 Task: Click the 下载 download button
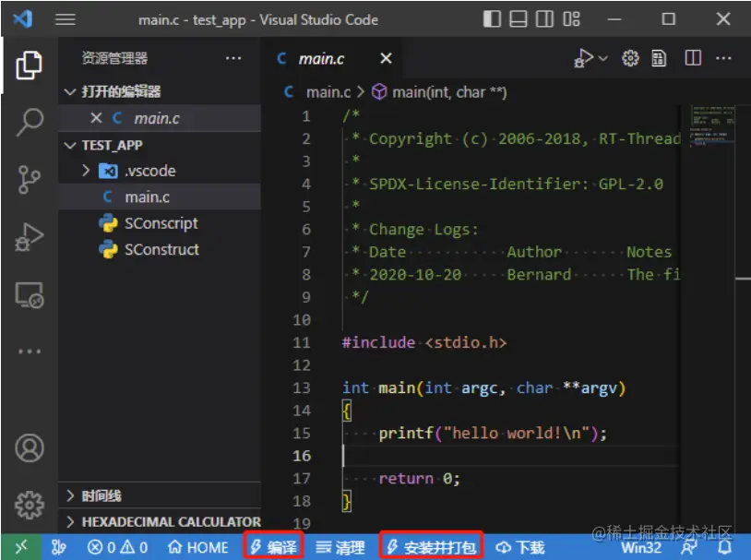click(520, 546)
